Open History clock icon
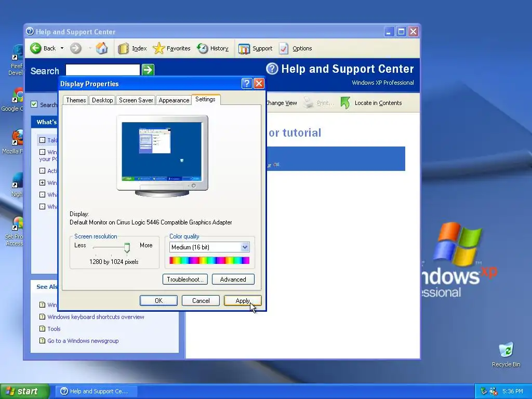The width and height of the screenshot is (532, 399). tap(203, 48)
